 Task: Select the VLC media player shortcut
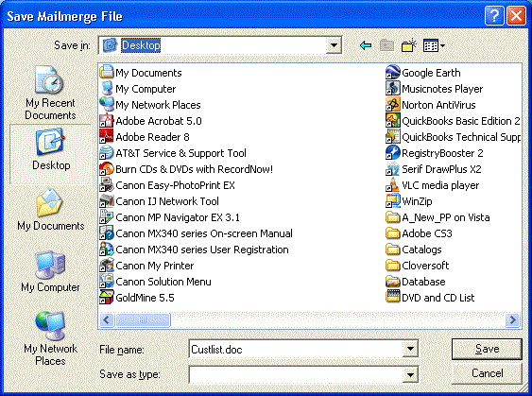pyautogui.click(x=432, y=185)
